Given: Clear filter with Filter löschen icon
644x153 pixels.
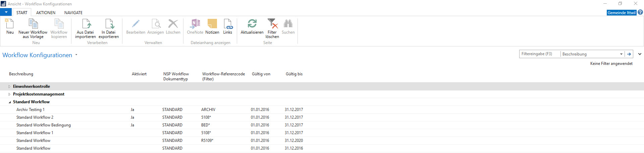Looking at the screenshot, I should point(272,24).
